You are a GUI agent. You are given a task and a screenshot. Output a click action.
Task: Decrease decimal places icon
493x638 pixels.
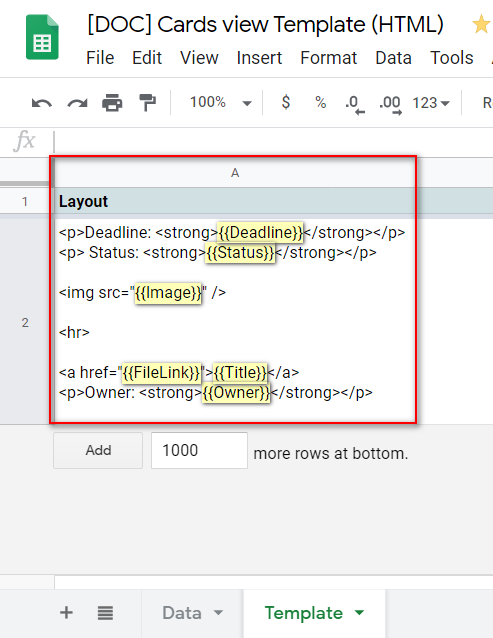[355, 104]
